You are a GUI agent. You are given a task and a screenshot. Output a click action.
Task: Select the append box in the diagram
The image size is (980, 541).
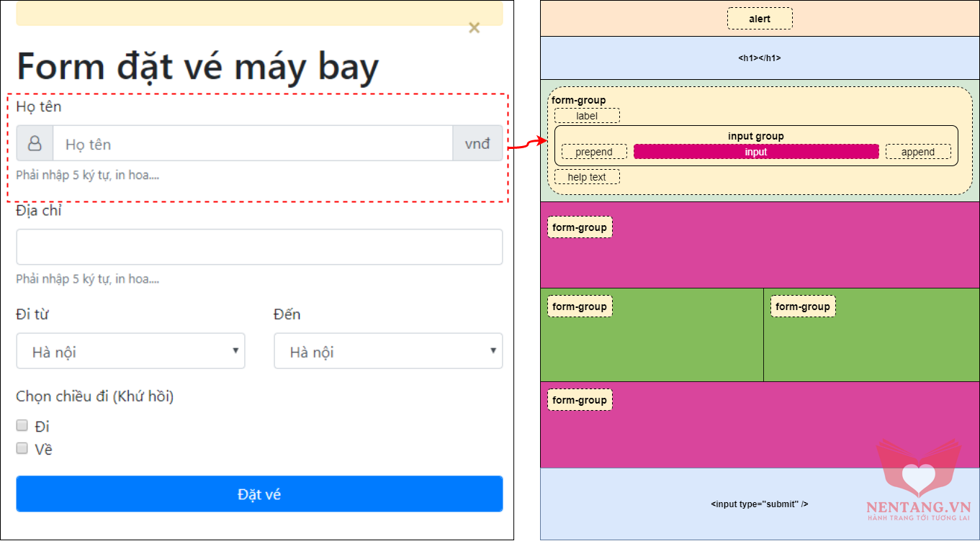[918, 152]
